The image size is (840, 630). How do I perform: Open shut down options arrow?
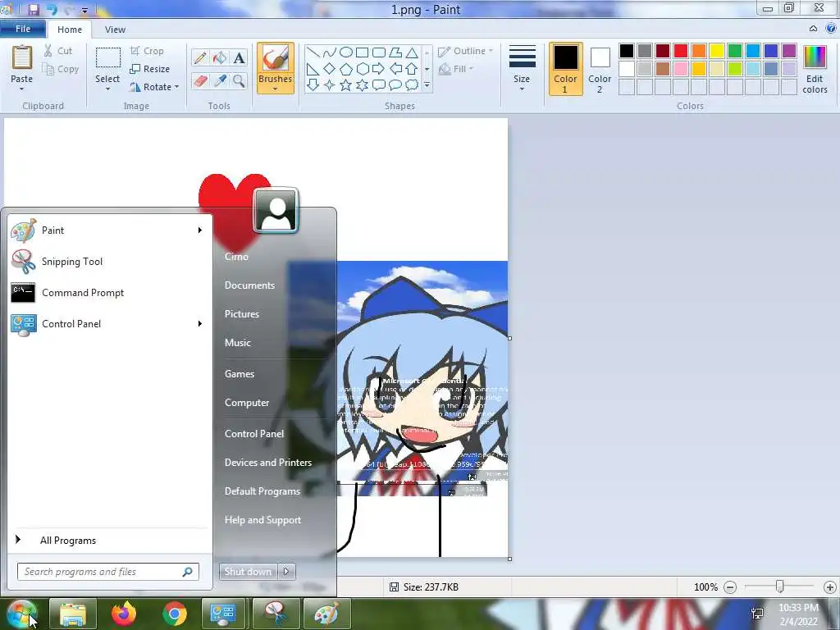tap(286, 572)
